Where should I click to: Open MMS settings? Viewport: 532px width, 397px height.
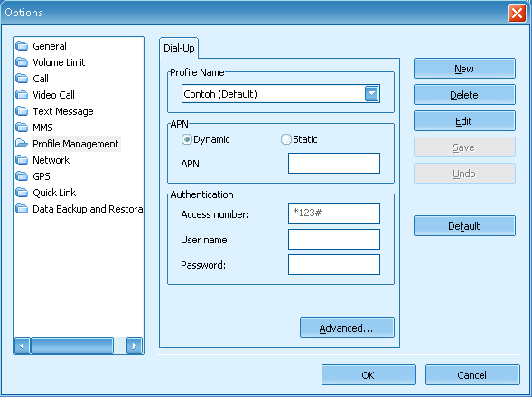(42, 128)
